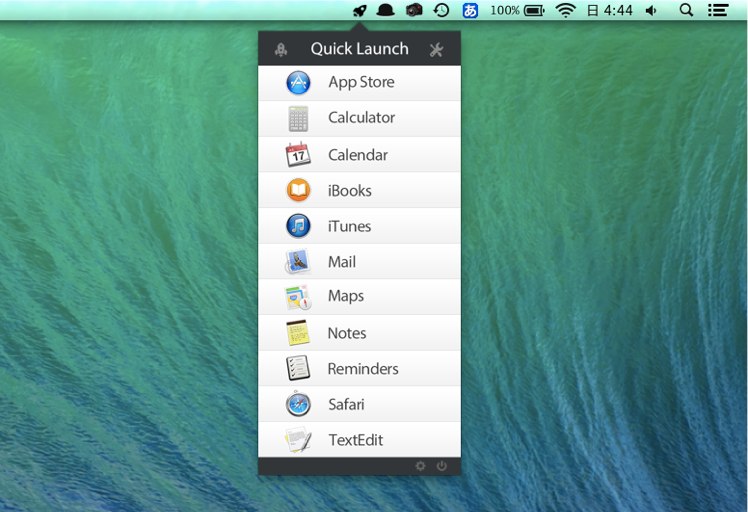748x512 pixels.
Task: Select the Maps label
Action: coord(346,296)
